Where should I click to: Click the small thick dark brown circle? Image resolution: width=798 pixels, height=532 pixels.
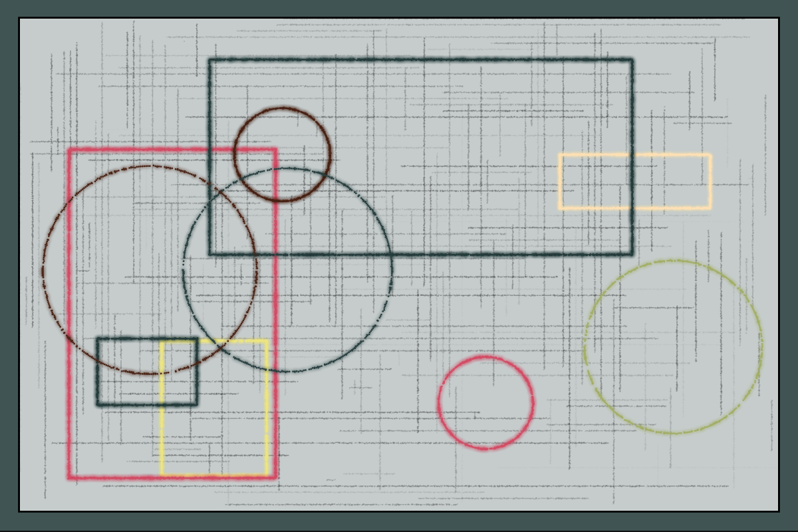282,109
